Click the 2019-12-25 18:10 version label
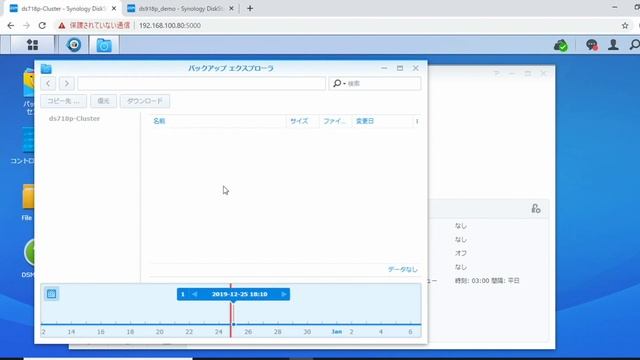 coord(240,294)
